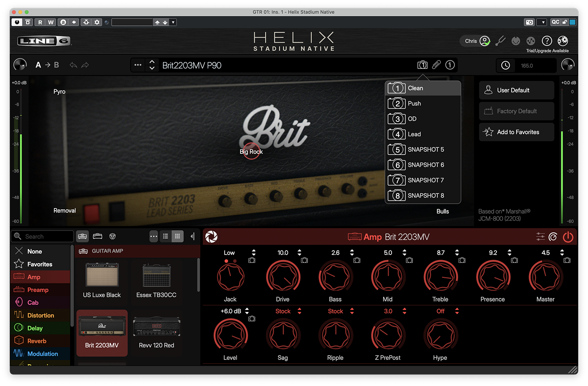Click the User Default button
Viewport: 588px width, 386px height.
(x=517, y=90)
